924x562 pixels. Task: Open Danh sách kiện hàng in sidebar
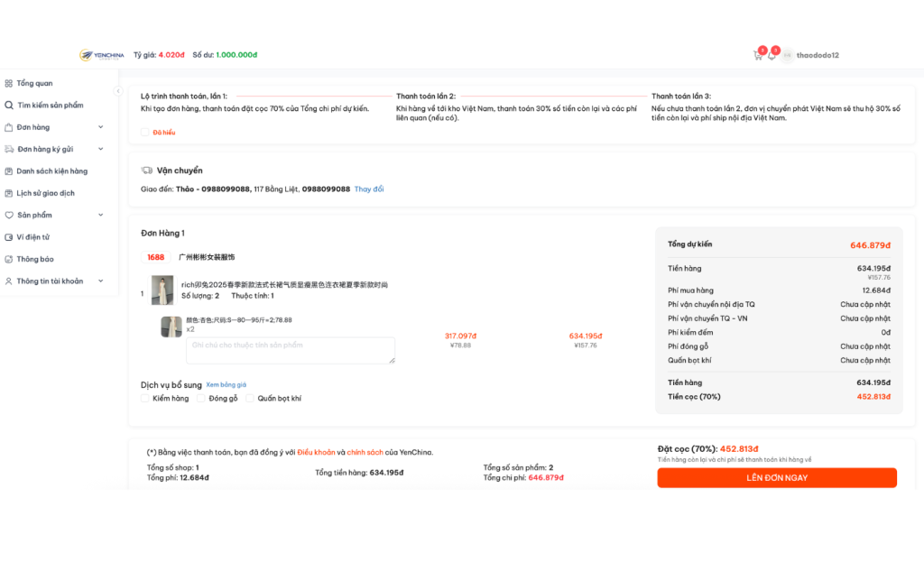pyautogui.click(x=51, y=171)
